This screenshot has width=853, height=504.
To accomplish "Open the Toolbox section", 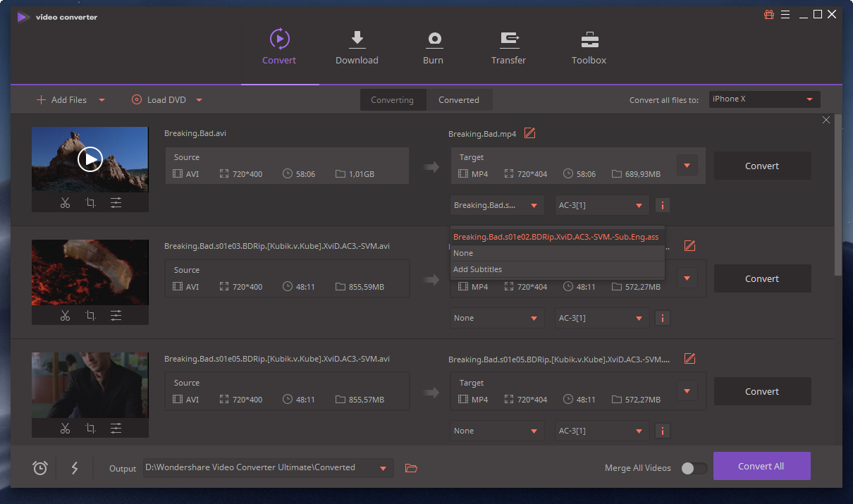I will click(x=589, y=47).
